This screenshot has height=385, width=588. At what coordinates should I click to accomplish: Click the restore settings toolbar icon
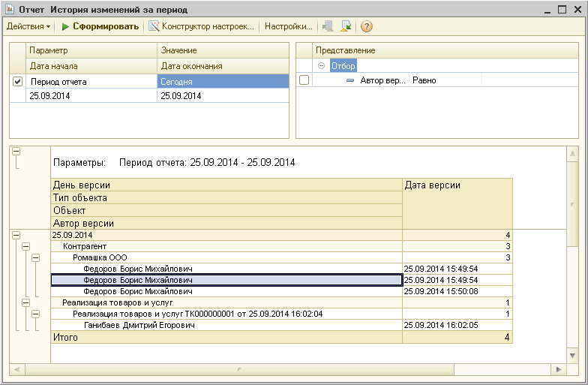coord(328,26)
